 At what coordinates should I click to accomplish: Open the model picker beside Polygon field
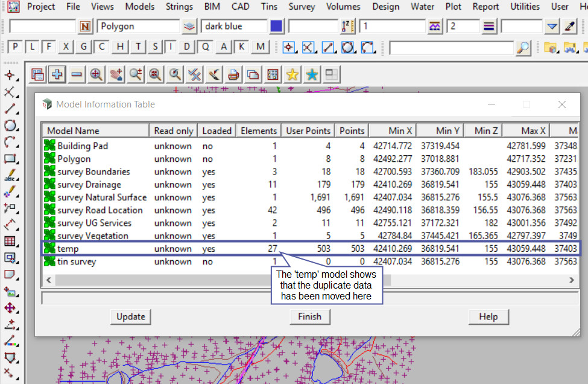coord(189,27)
